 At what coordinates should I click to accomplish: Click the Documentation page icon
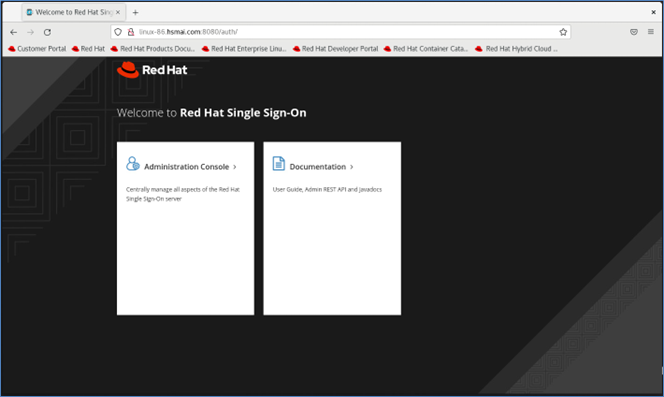coord(279,164)
